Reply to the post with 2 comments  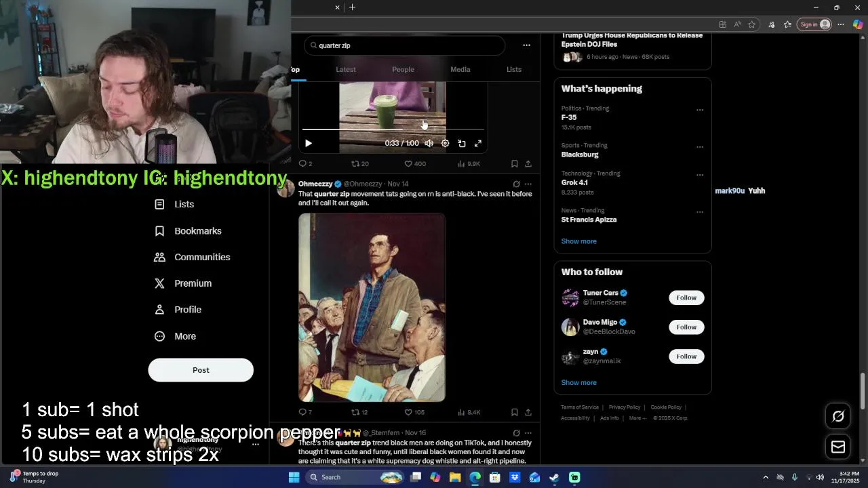(x=305, y=163)
